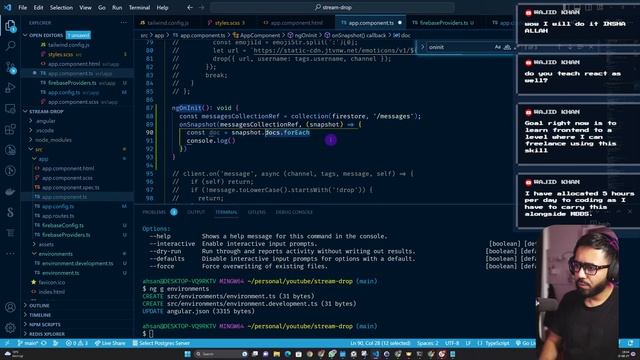The image size is (640, 360).
Task: Click Spaces: 2 indentation in status bar
Action: 427,343
